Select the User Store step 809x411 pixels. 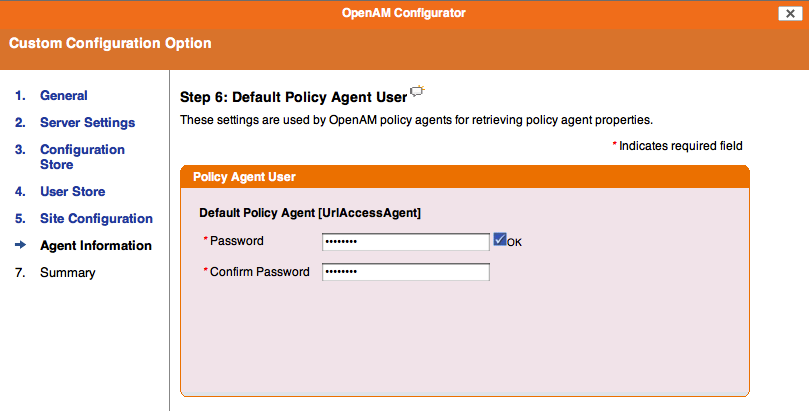(72, 191)
